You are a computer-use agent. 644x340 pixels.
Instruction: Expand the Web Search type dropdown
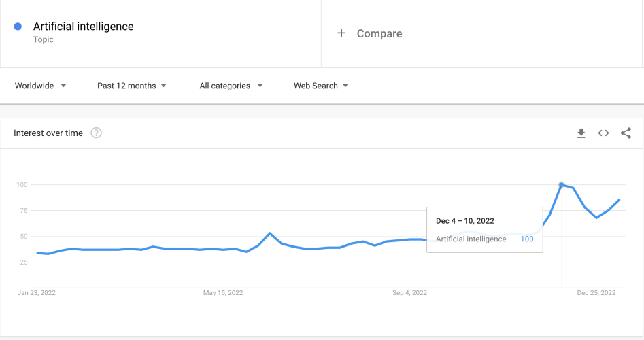[321, 86]
